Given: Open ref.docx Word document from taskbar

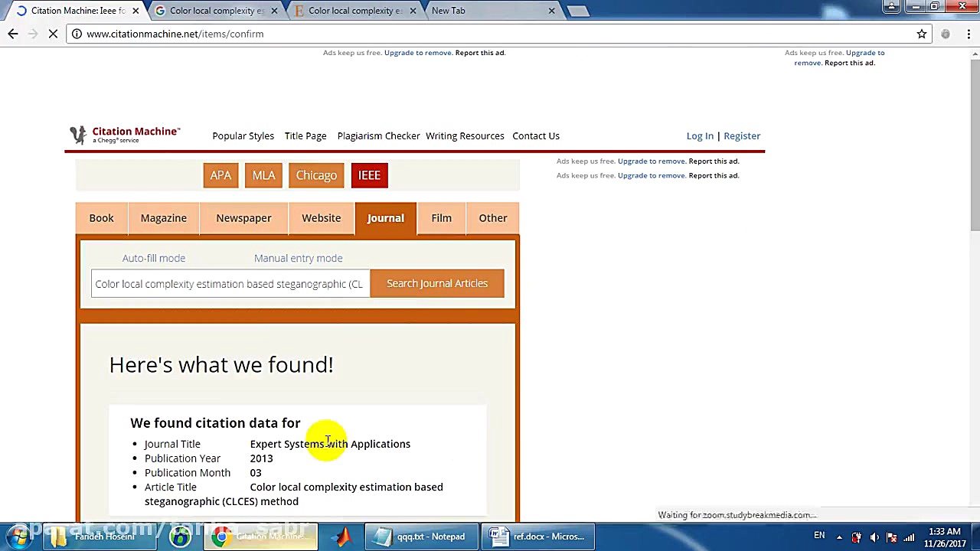Looking at the screenshot, I should [538, 536].
